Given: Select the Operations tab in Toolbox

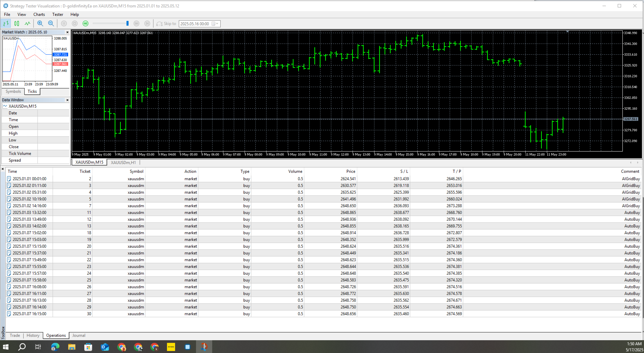Looking at the screenshot, I should tap(56, 335).
